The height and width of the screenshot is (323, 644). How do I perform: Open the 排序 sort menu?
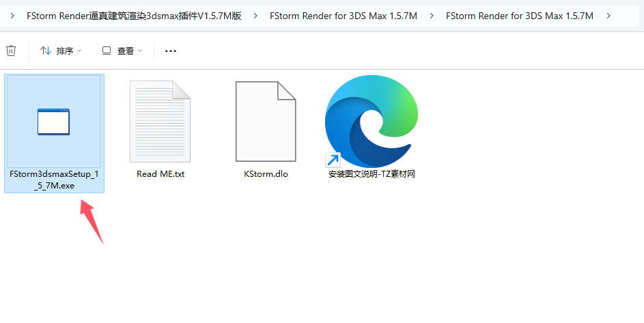[61, 51]
